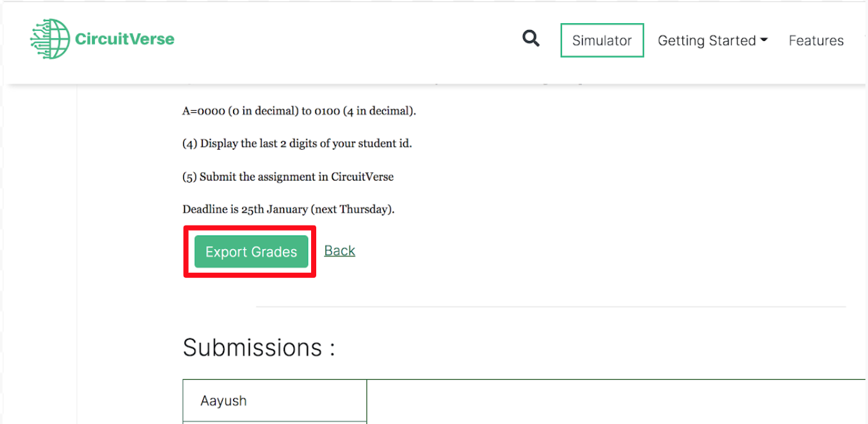Image resolution: width=868 pixels, height=424 pixels.
Task: Click the A=0000 to 0100 instruction line
Action: tap(299, 111)
